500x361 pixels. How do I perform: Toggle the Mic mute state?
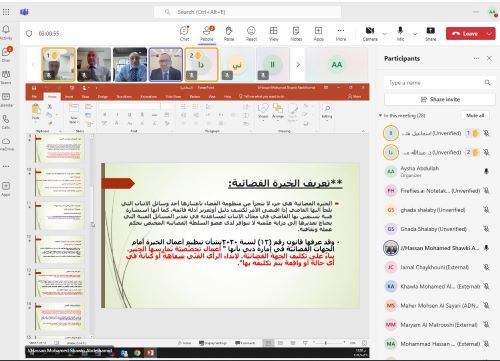[400, 33]
